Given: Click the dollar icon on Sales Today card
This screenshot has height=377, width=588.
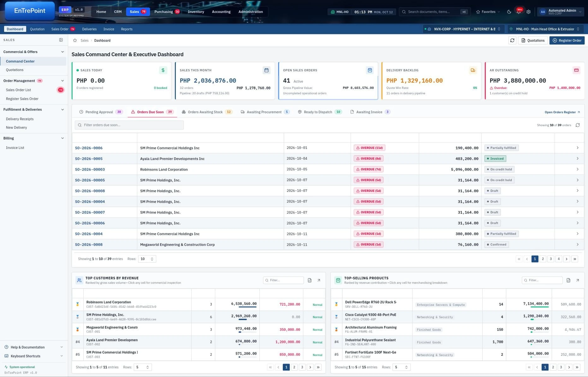Looking at the screenshot, I should [x=163, y=70].
